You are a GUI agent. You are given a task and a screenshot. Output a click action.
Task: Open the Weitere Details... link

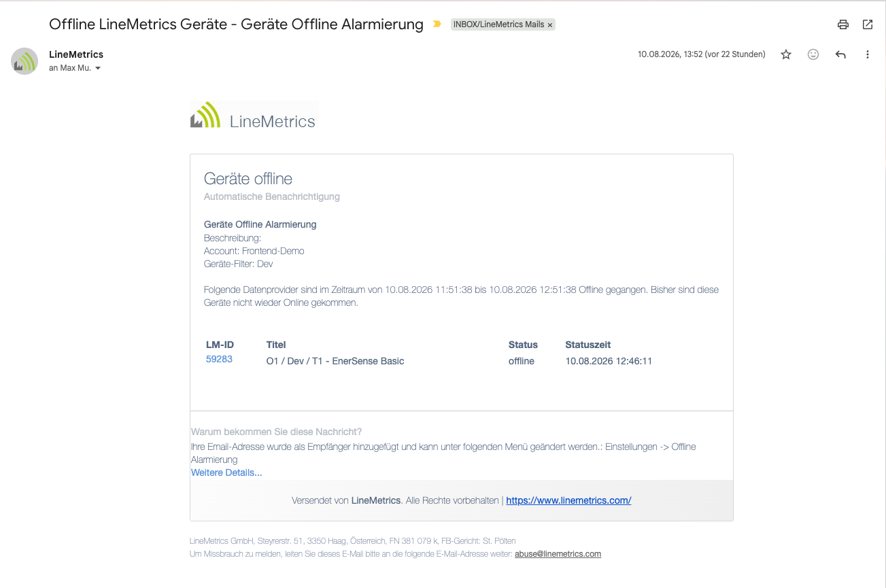point(226,472)
